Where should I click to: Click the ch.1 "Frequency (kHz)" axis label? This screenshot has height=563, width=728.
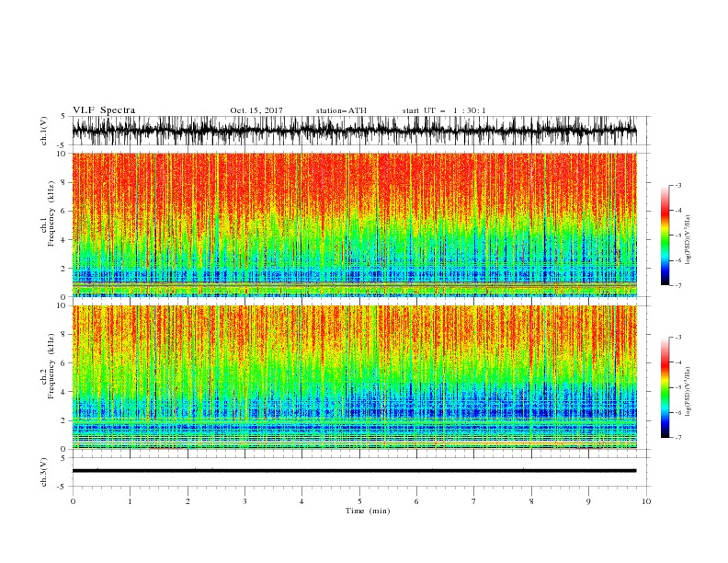pos(51,214)
